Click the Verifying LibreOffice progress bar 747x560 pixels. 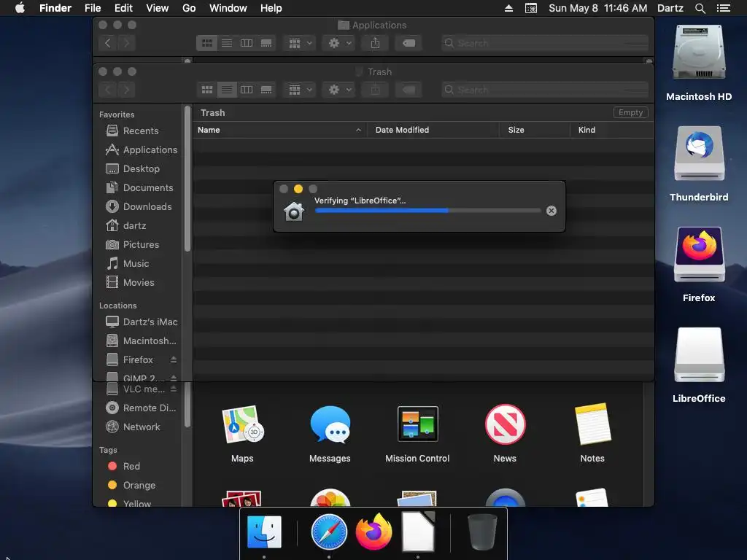[x=427, y=211]
